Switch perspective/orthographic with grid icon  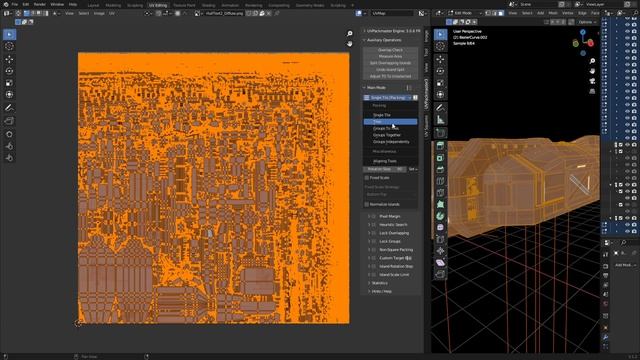pos(592,91)
